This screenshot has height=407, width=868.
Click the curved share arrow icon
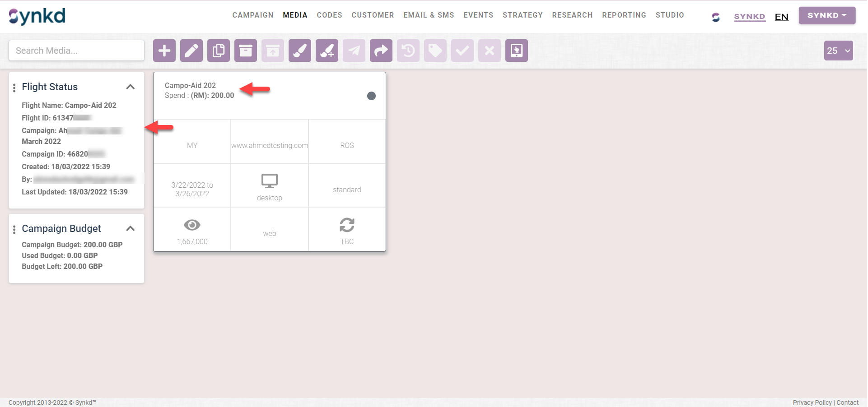tap(381, 51)
